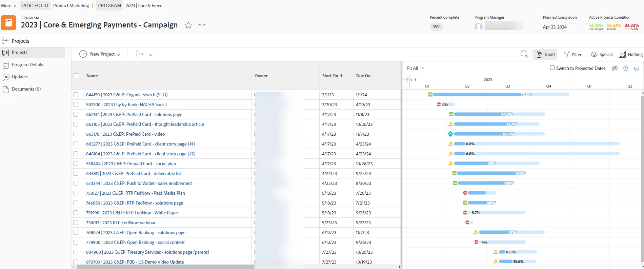Toggle the Gantt crossed-eye visibility icon
644x269 pixels.
[615, 68]
